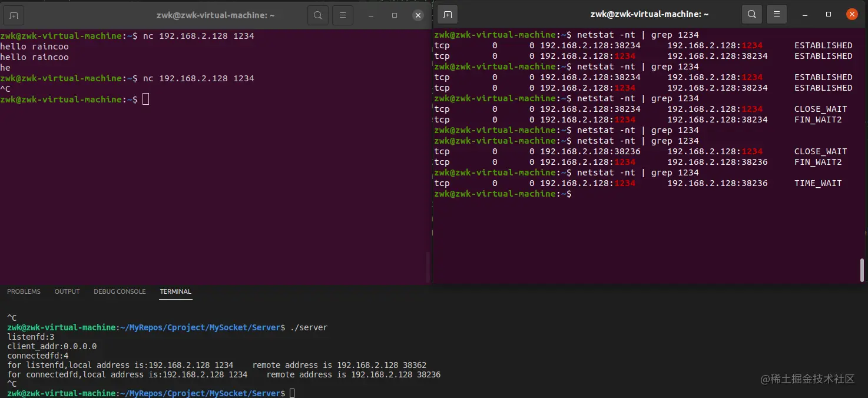
Task: Click the 'he' line in left terminal
Action: [5, 68]
